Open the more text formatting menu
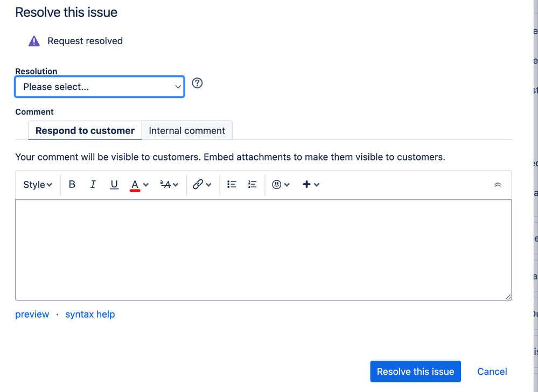Screen dimensions: 538x392 tap(169, 185)
